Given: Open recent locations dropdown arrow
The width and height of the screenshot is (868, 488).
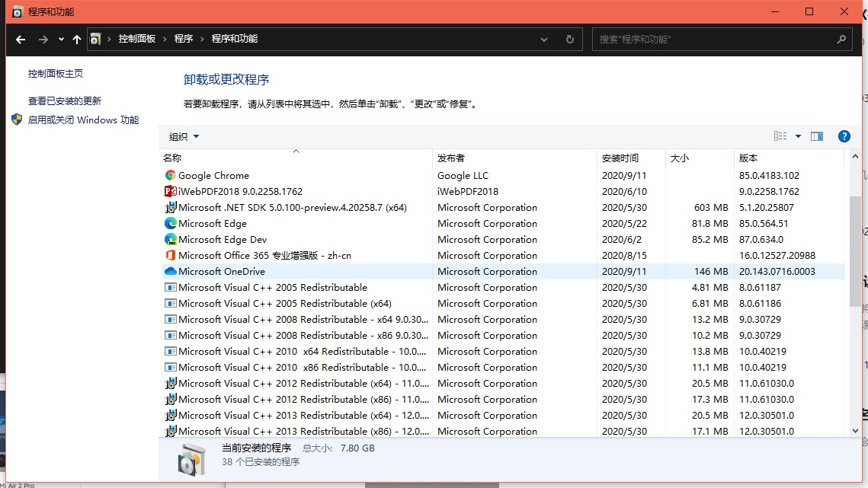Looking at the screenshot, I should [61, 40].
